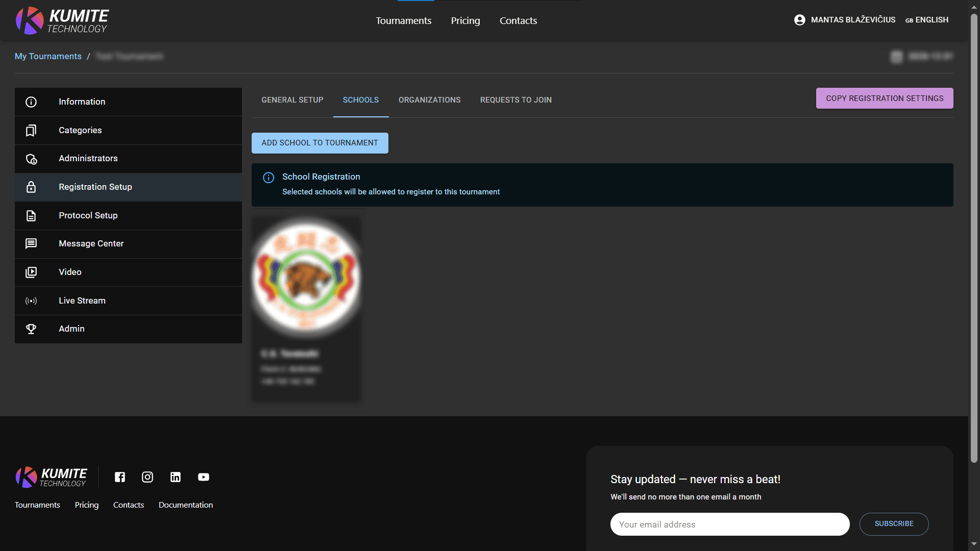Image resolution: width=980 pixels, height=551 pixels.
Task: Open the General Setup tab
Action: pyautogui.click(x=292, y=100)
